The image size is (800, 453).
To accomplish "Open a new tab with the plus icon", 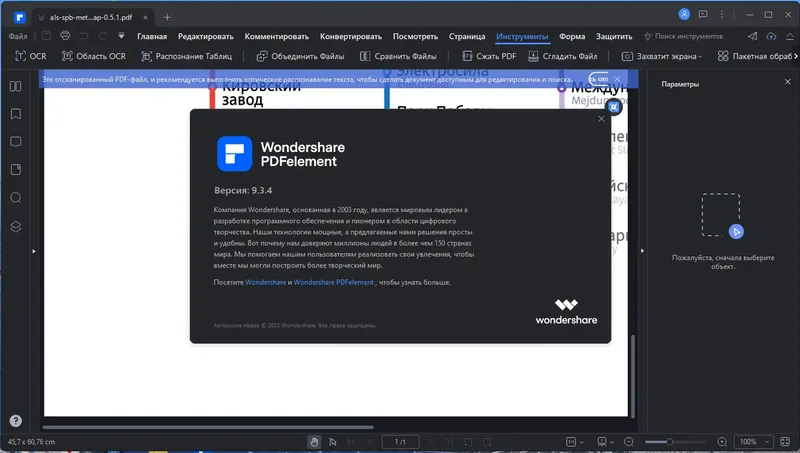I will click(x=167, y=17).
